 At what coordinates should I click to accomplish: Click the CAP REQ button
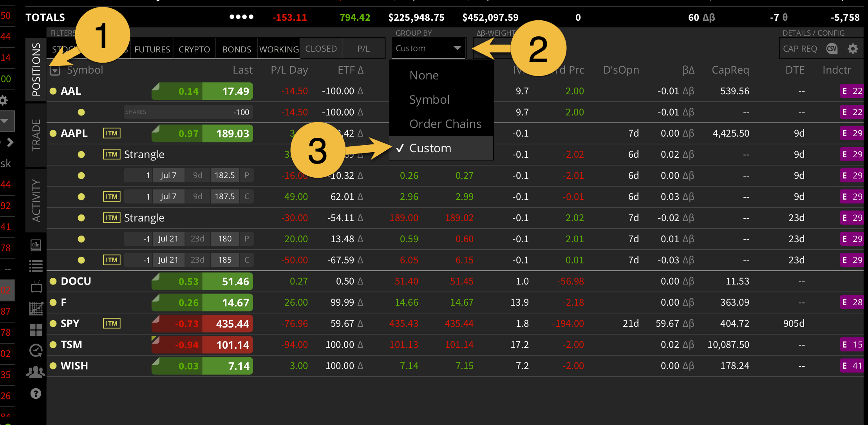[x=800, y=48]
